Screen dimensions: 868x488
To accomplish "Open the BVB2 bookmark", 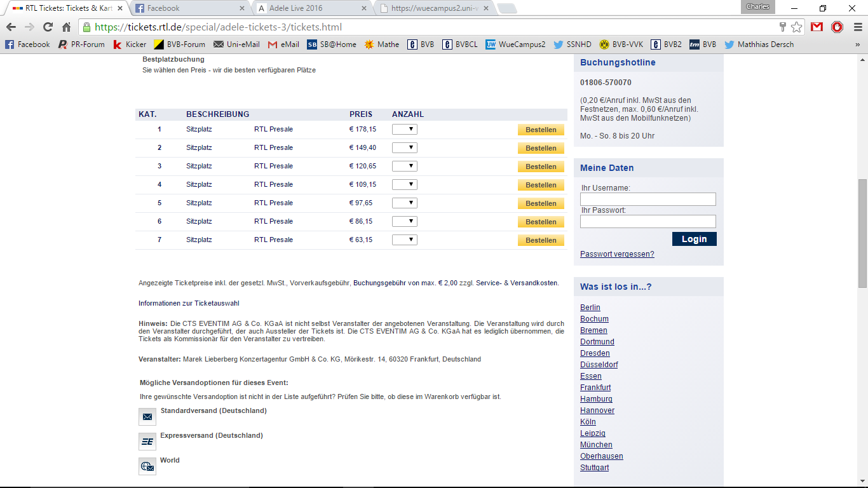I will [x=666, y=44].
